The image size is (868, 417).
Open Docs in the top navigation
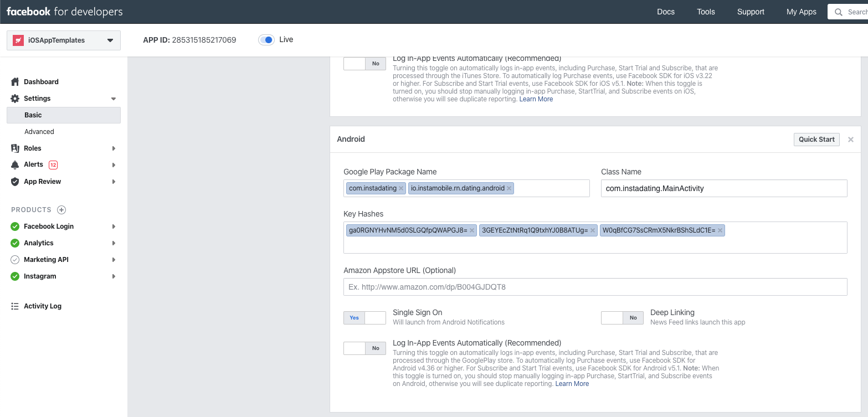[666, 12]
